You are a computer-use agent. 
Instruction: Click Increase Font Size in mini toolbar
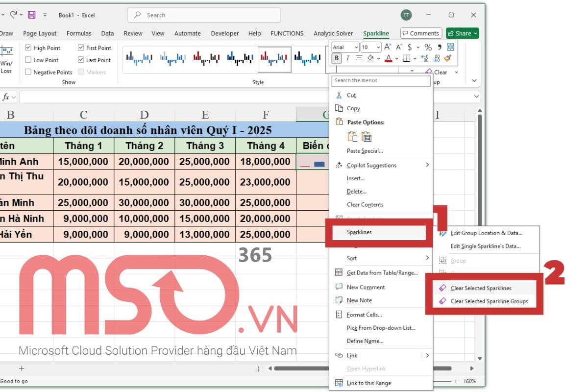click(x=388, y=47)
